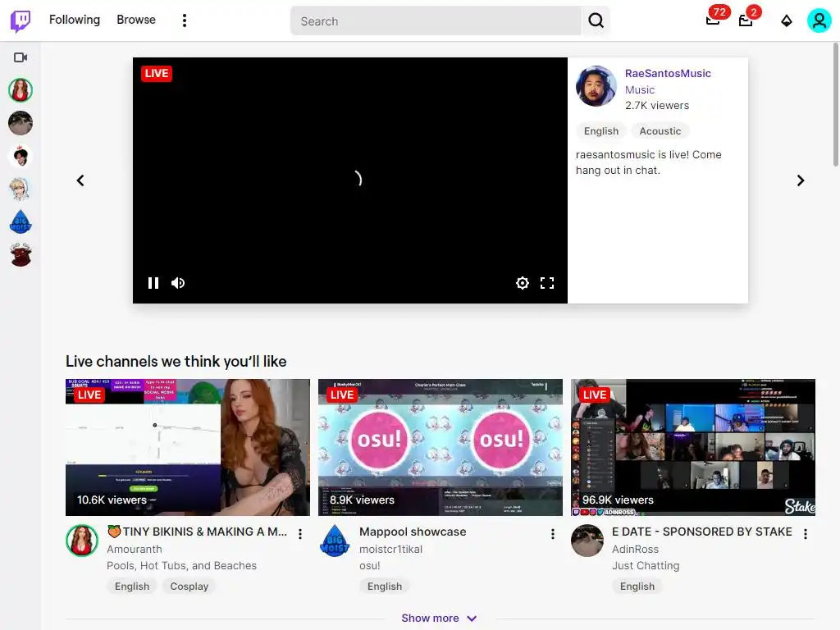Image resolution: width=840 pixels, height=630 pixels.
Task: Click RaeSantosMusic profile picture
Action: (x=596, y=86)
